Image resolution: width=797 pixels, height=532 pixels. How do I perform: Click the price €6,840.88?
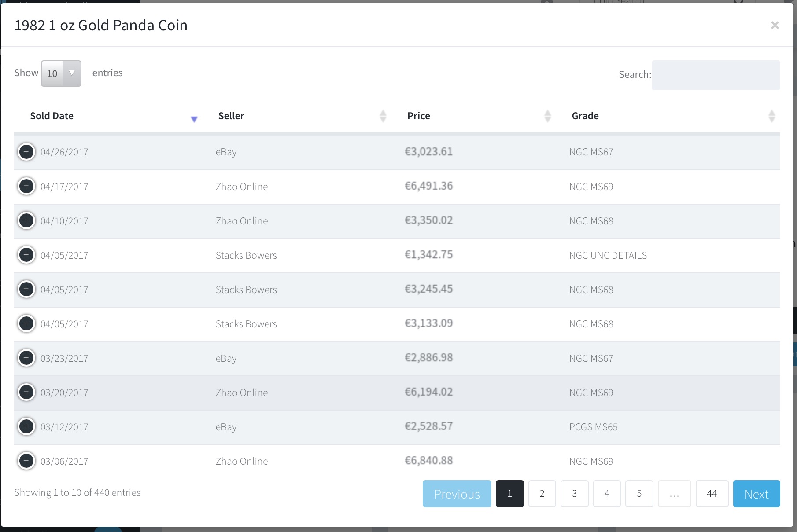(429, 461)
